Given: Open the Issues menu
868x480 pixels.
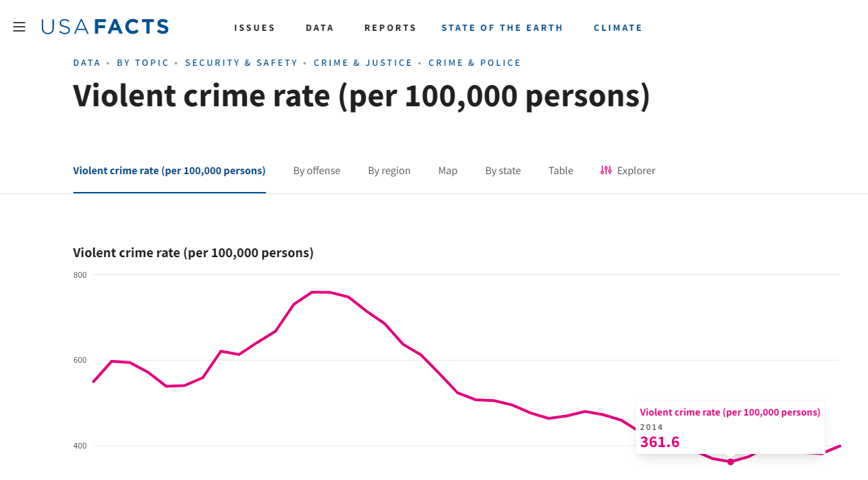Looking at the screenshot, I should 254,28.
